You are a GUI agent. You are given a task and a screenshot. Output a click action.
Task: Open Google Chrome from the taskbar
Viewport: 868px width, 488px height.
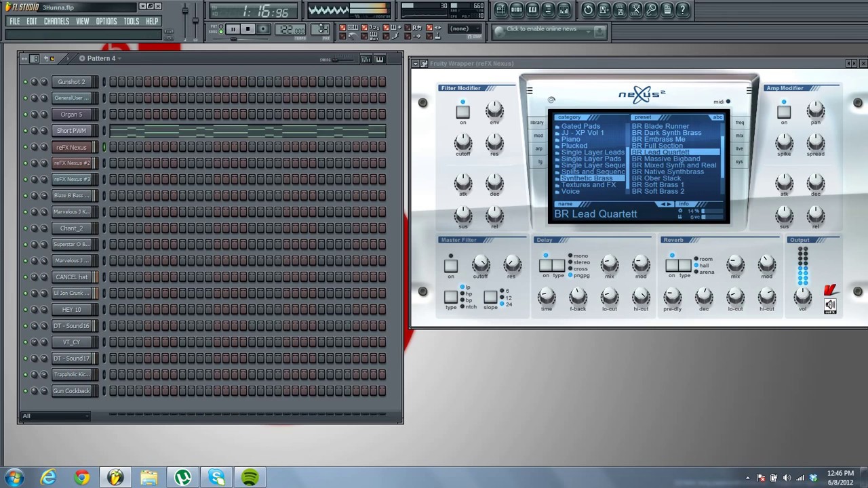coord(81,478)
